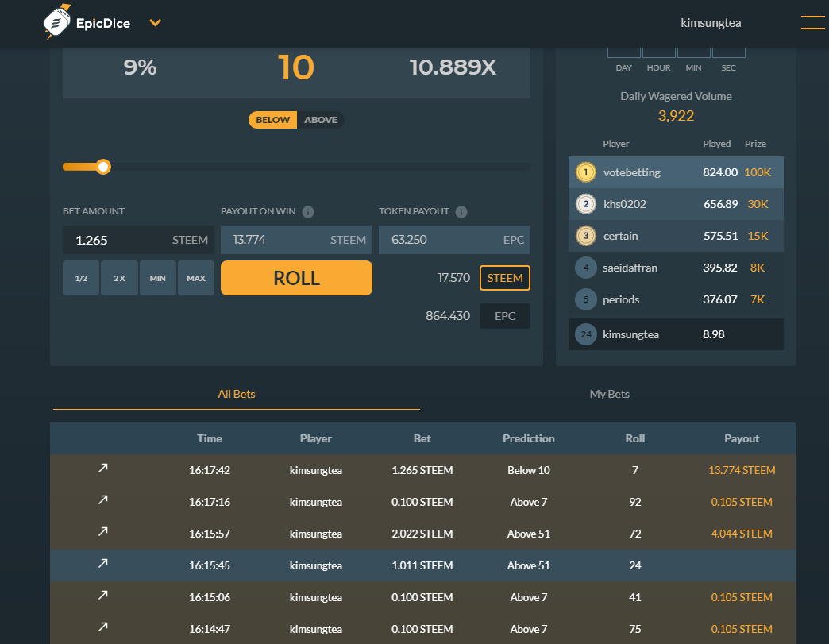Image resolution: width=829 pixels, height=644 pixels.
Task: Click the 9% win chance value
Action: [x=140, y=67]
